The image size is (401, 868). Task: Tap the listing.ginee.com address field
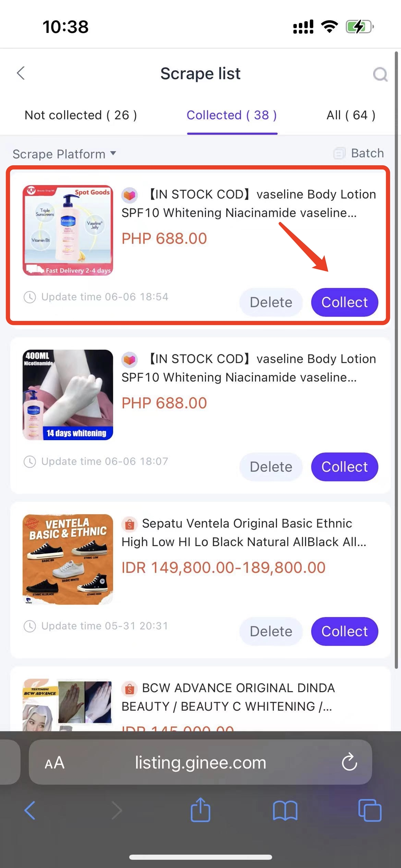pos(200,762)
